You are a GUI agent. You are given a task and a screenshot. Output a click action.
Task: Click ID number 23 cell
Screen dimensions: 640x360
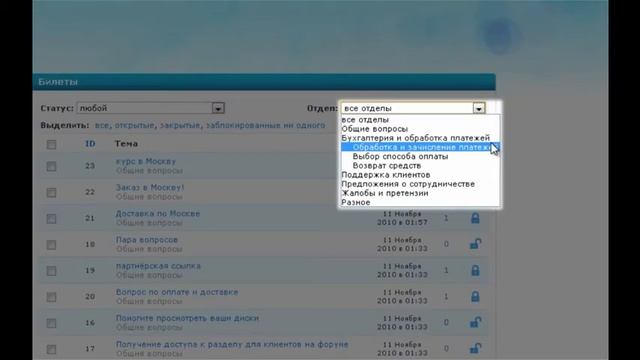(90, 166)
